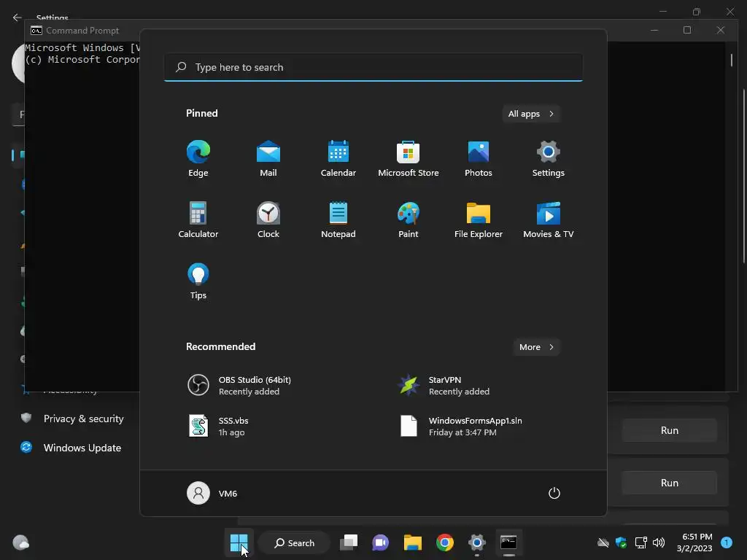Image resolution: width=747 pixels, height=560 pixels.
Task: Click the lower Run button in Settings
Action: point(670,483)
